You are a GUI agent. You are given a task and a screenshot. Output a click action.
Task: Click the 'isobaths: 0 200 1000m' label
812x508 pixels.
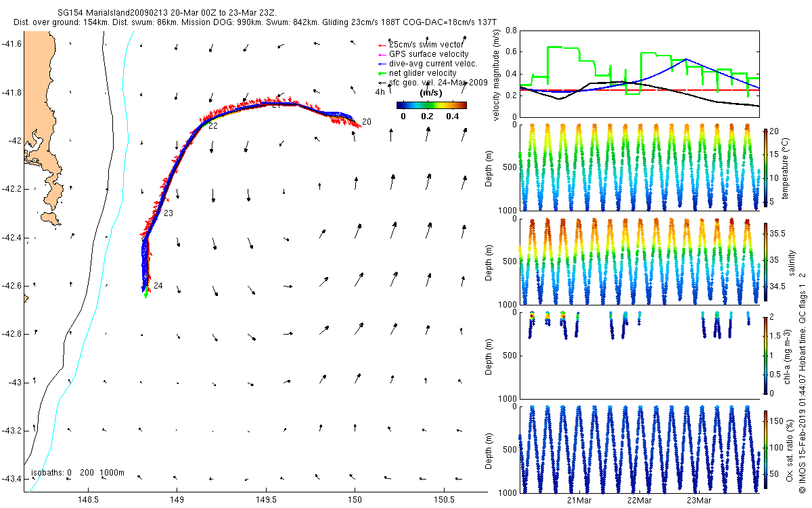click(x=78, y=473)
